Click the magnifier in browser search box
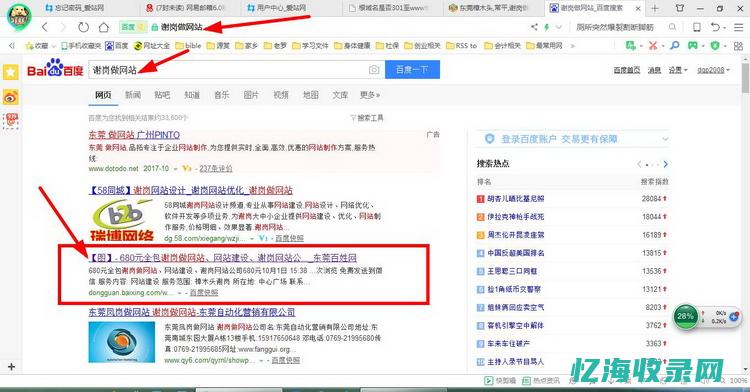750x392 pixels. pos(673,27)
